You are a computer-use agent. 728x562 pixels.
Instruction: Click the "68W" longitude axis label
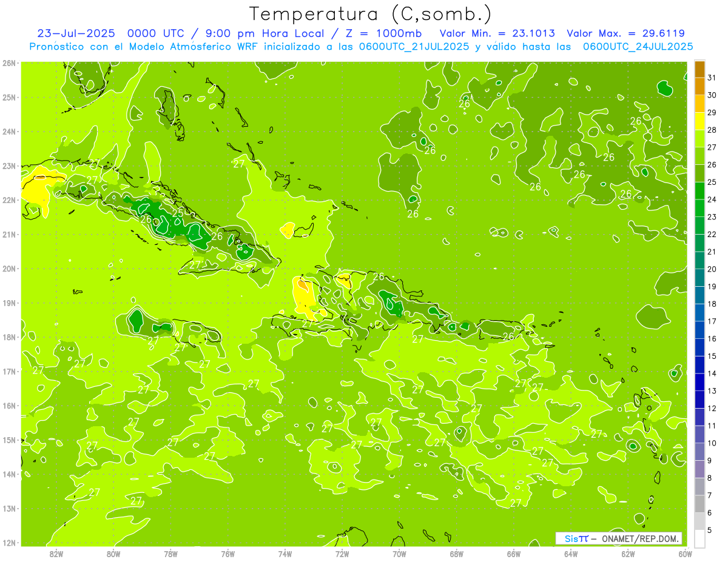(457, 554)
